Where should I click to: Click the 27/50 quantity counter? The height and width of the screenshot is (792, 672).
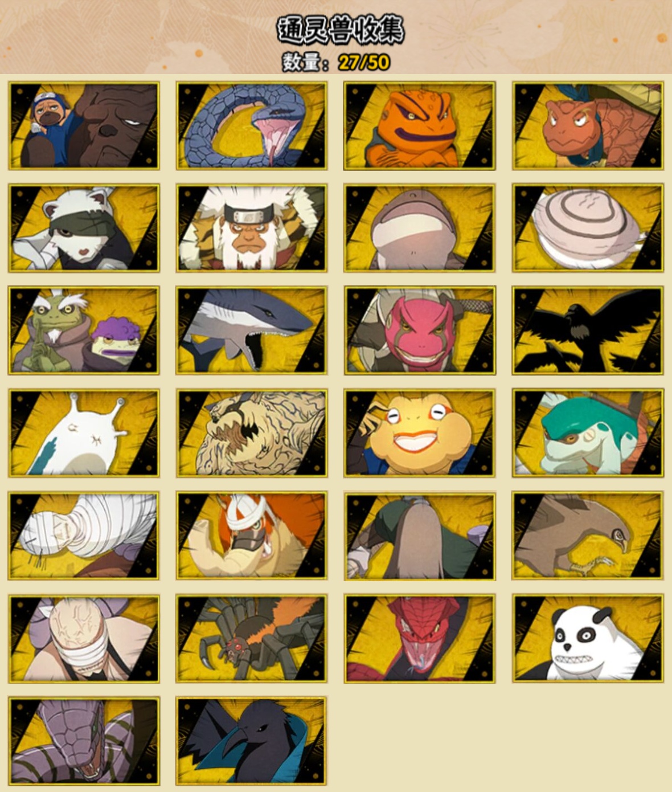pyautogui.click(x=364, y=62)
